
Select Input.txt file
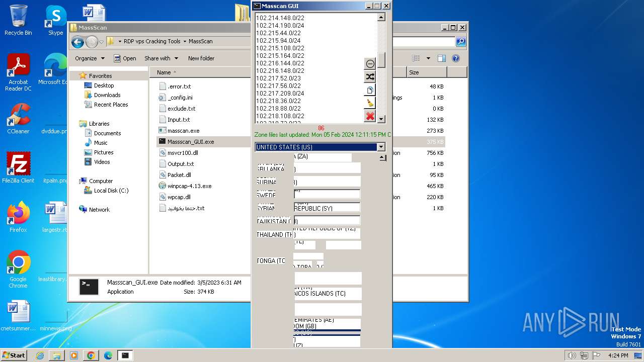pyautogui.click(x=174, y=120)
